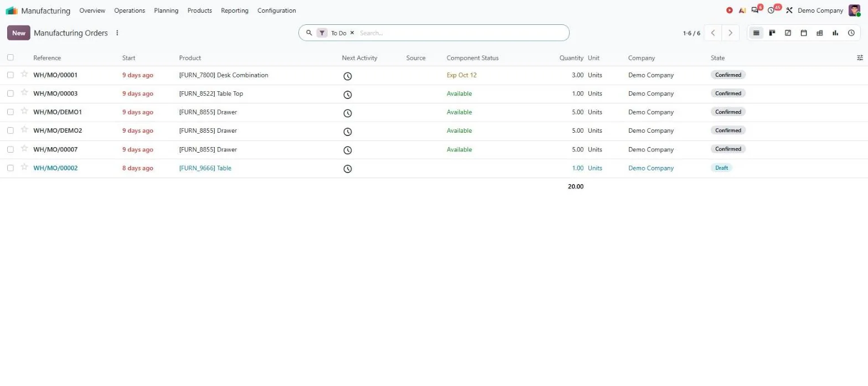868x386 pixels.
Task: Click activity clock for WH/MO/00002
Action: click(348, 169)
